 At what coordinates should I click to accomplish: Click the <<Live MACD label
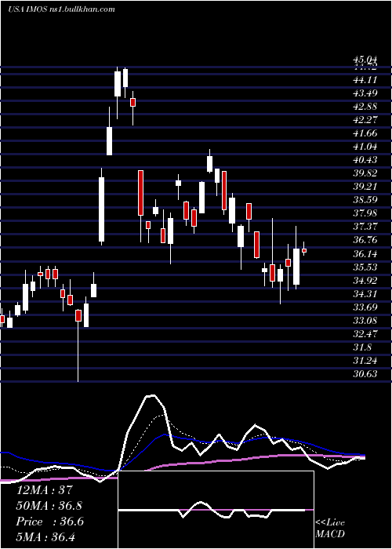[330, 528]
